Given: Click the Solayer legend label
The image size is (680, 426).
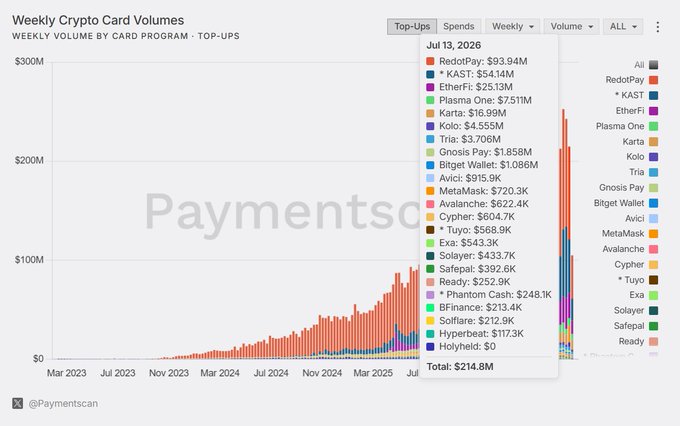Looking at the screenshot, I should [x=629, y=310].
